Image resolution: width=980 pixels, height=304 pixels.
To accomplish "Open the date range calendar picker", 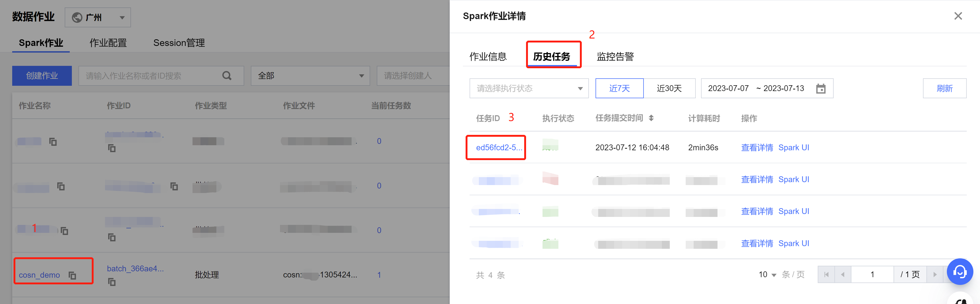I will pos(821,89).
